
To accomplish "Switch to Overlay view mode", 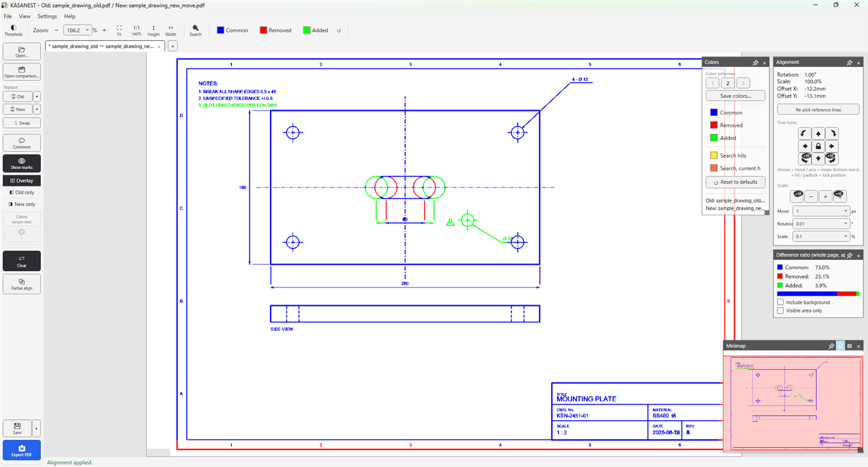I will click(22, 180).
